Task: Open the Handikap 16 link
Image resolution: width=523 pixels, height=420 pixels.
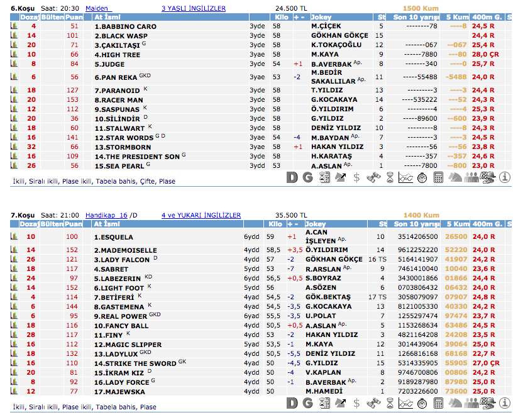Action: (x=106, y=215)
